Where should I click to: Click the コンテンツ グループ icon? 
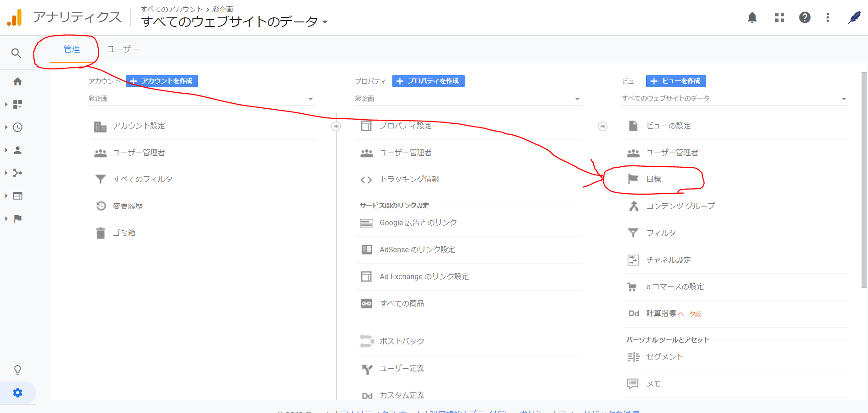[634, 206]
